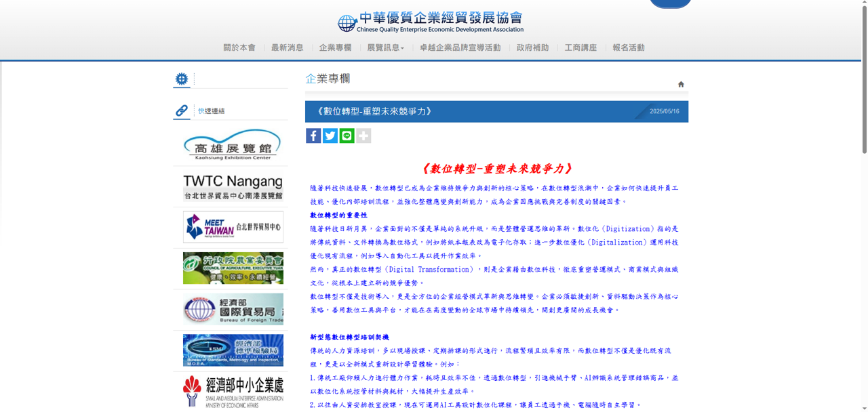Open the 關於本會 menu item
Screen dimensions: 868x412
click(x=239, y=47)
